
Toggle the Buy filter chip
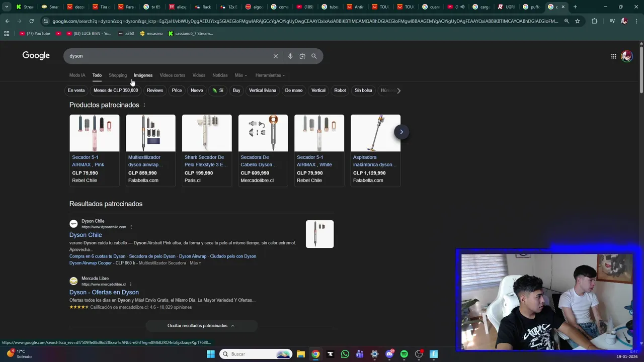click(236, 90)
